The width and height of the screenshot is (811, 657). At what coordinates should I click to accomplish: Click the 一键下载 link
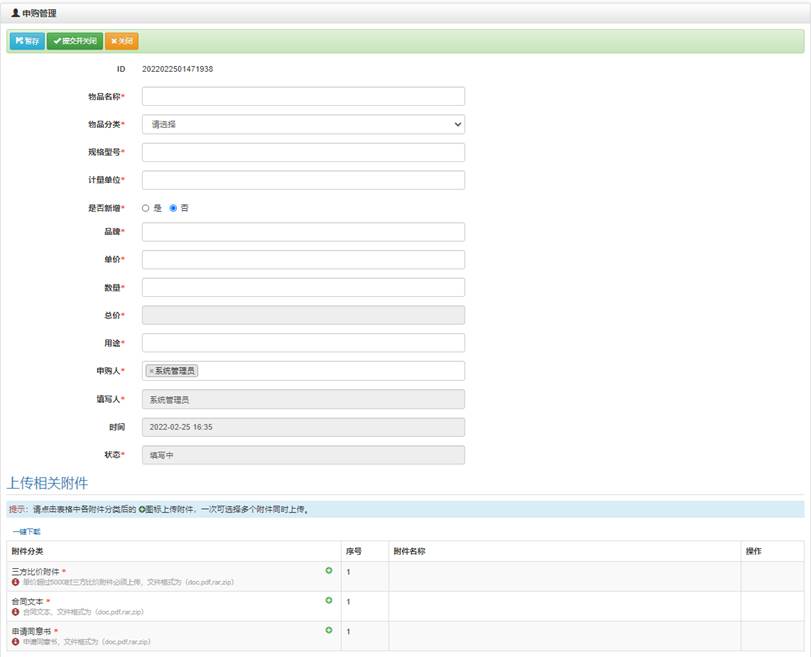26,532
